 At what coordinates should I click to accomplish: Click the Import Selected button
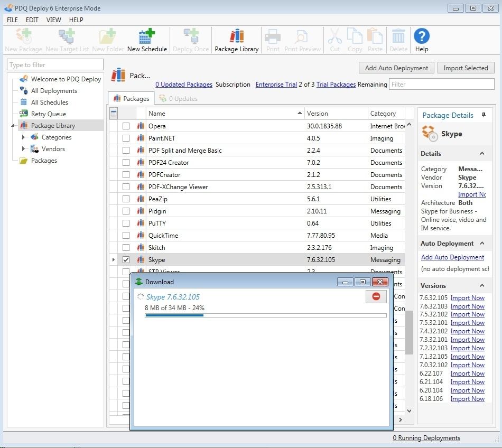pos(466,68)
